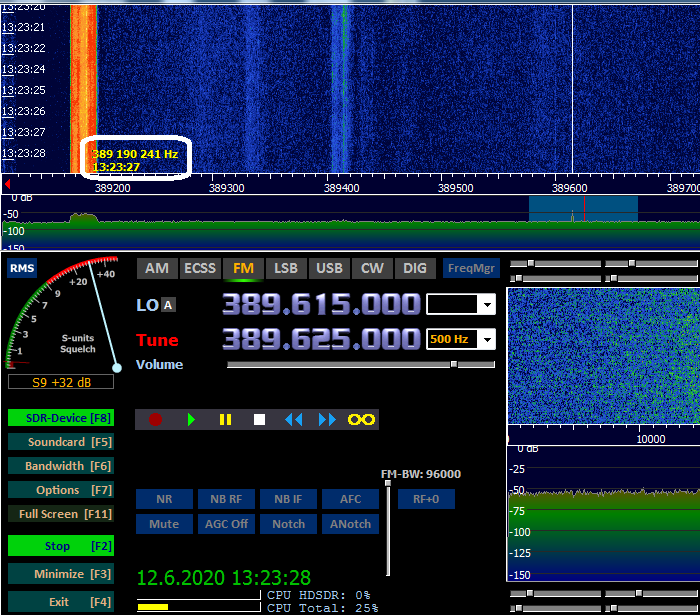Click the red arrow at frequency scale left
This screenshot has height=615, width=700.
tap(7, 183)
